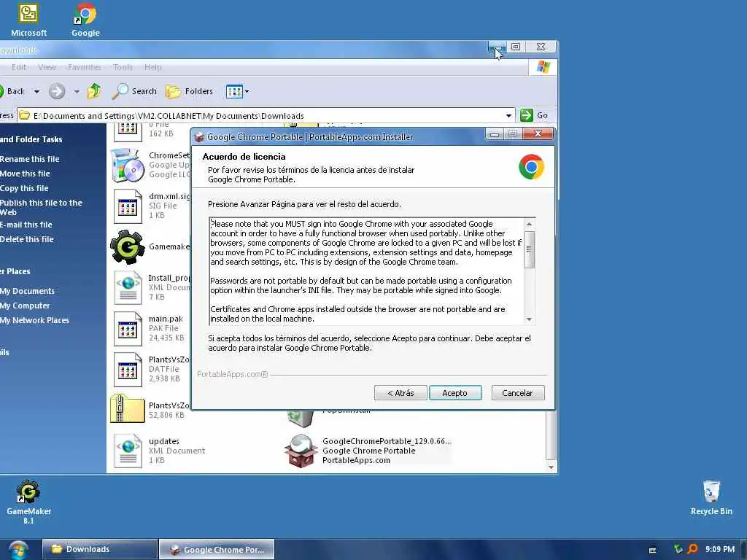Click the Forward arrow icon in Explorer
The width and height of the screenshot is (747, 560).
[57, 91]
